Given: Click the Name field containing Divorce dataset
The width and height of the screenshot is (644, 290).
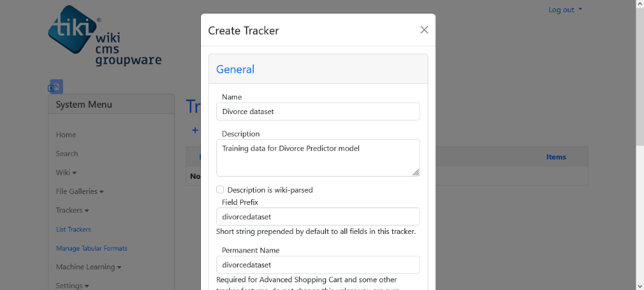Looking at the screenshot, I should click(x=318, y=111).
